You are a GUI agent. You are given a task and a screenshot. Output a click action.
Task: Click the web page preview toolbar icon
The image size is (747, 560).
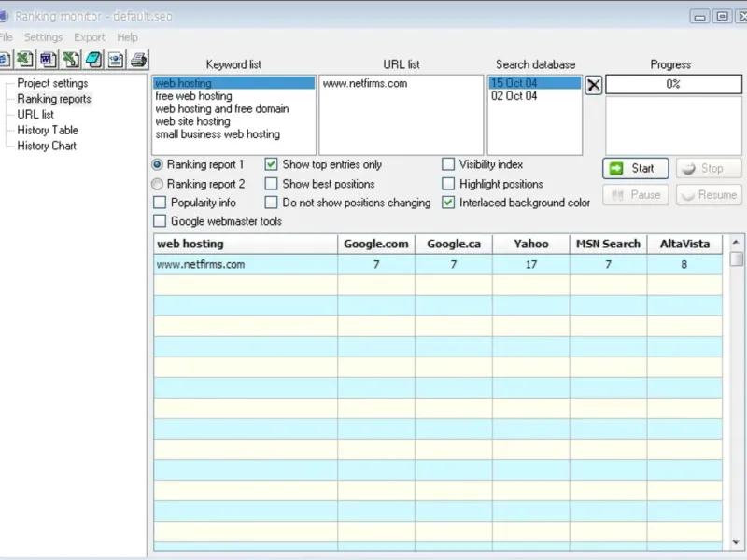click(116, 61)
